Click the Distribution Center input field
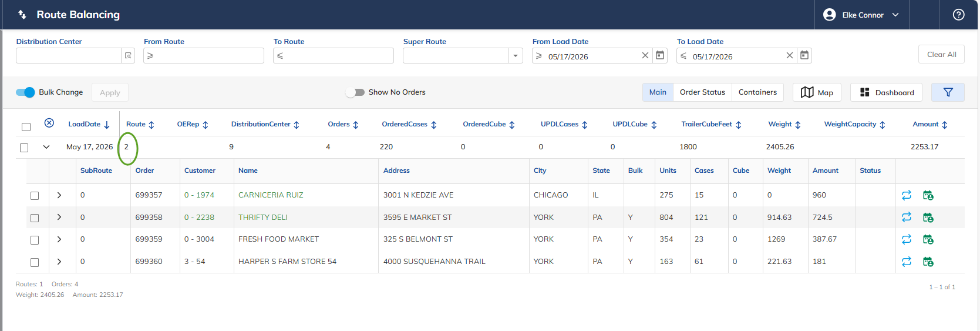 click(x=68, y=56)
